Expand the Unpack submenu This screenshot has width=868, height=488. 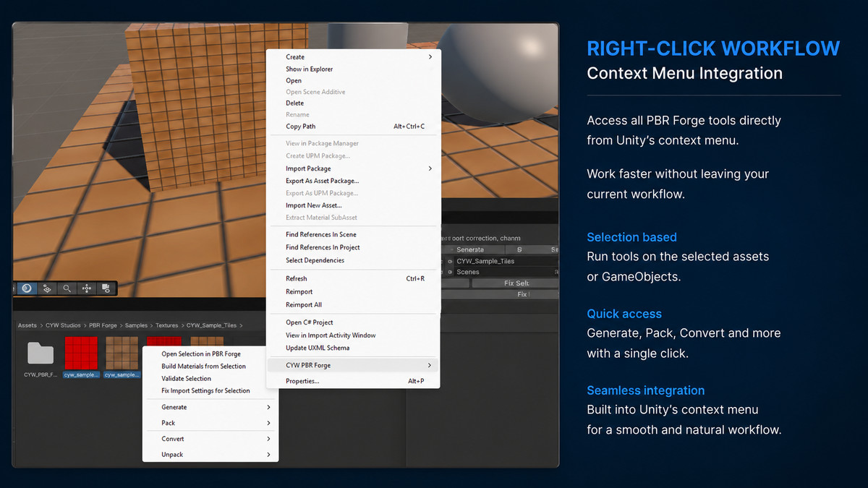[x=210, y=455]
